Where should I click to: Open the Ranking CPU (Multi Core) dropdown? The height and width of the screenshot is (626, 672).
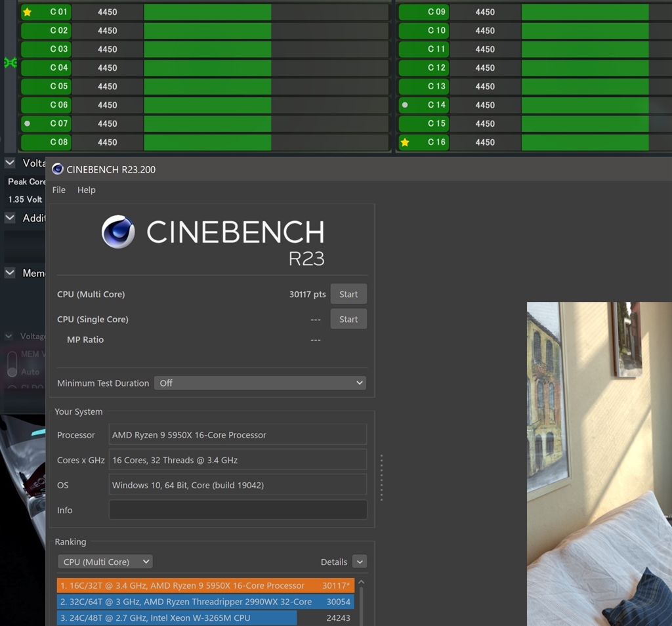[x=104, y=561]
